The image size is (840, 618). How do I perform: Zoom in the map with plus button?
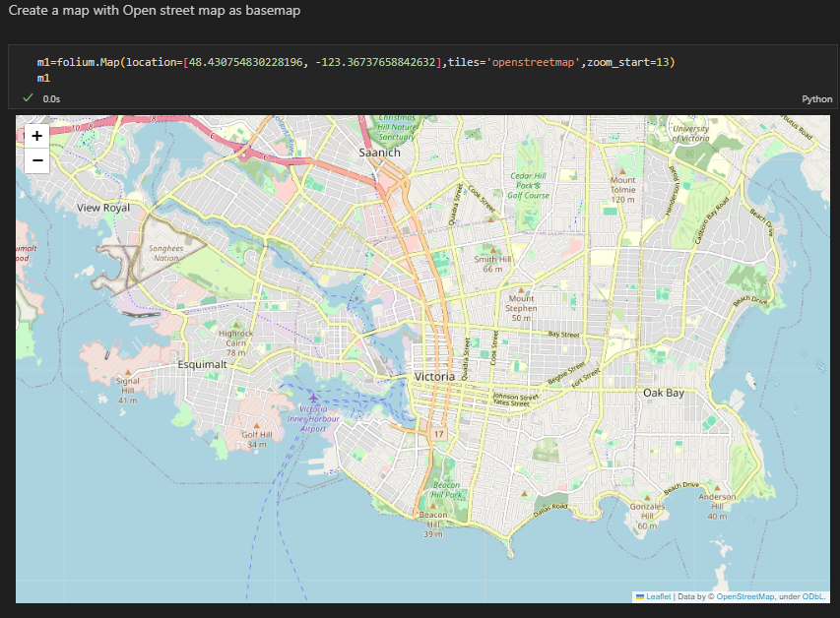37,136
